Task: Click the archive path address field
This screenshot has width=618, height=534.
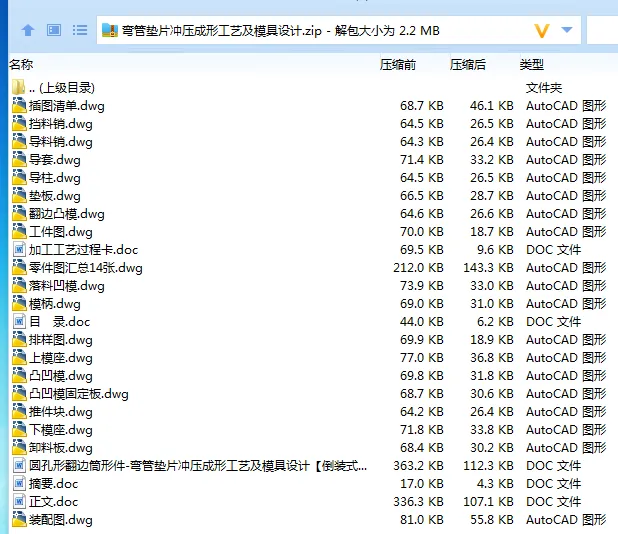Action: (x=339, y=30)
